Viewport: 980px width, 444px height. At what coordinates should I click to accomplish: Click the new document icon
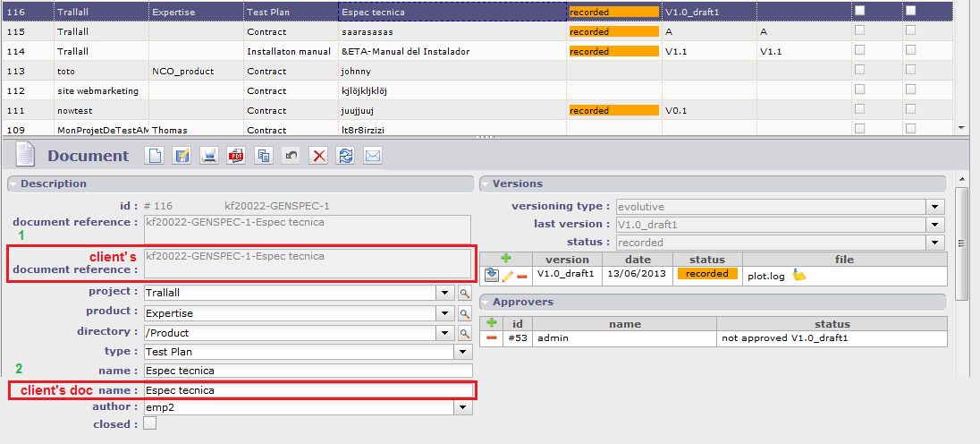pos(155,156)
